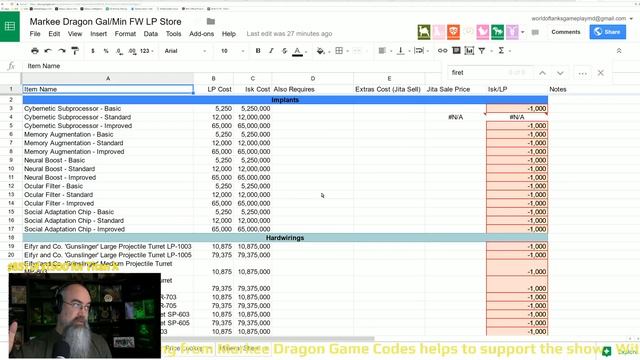
Task: Redo the last action
Action: point(62,51)
